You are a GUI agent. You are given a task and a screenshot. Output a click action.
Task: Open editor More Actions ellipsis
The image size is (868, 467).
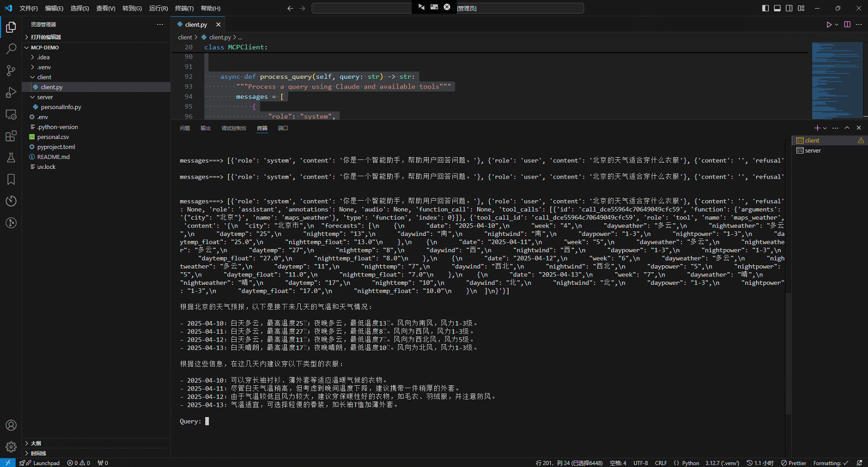click(x=859, y=24)
